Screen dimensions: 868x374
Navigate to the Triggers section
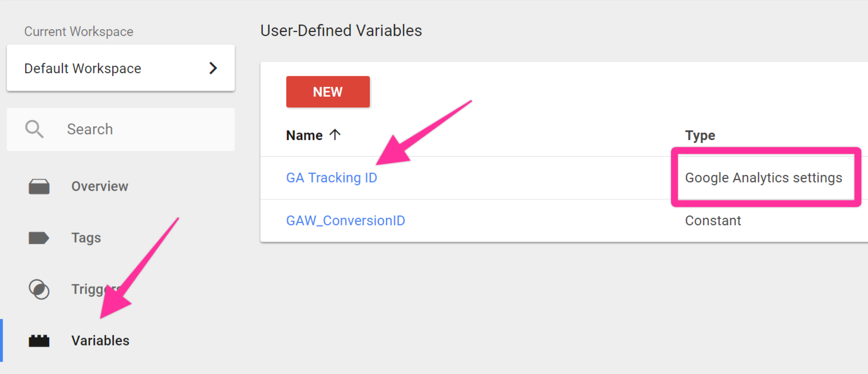click(x=92, y=289)
